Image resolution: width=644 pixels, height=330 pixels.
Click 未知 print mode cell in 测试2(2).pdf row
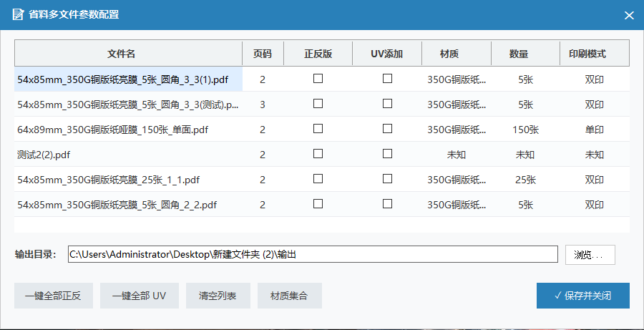pyautogui.click(x=595, y=155)
